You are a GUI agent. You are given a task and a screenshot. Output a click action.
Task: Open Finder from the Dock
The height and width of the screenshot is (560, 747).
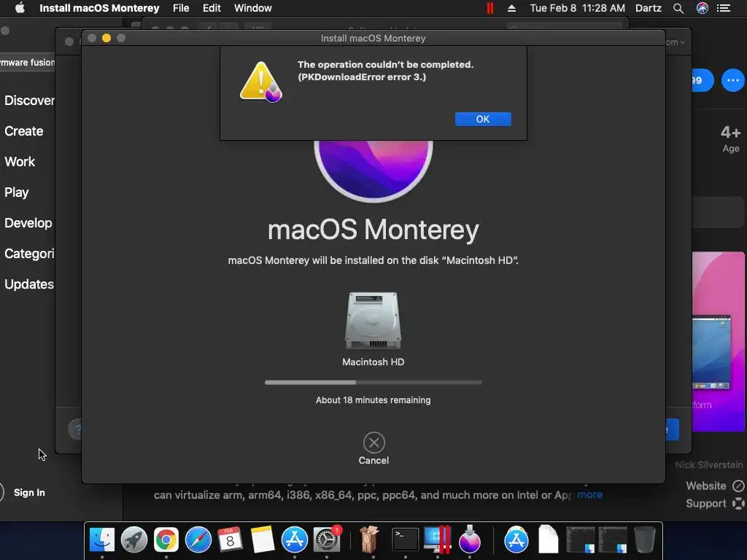102,540
